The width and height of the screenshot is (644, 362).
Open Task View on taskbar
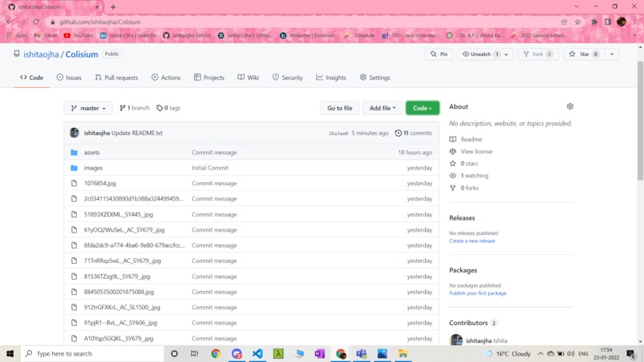click(x=194, y=353)
